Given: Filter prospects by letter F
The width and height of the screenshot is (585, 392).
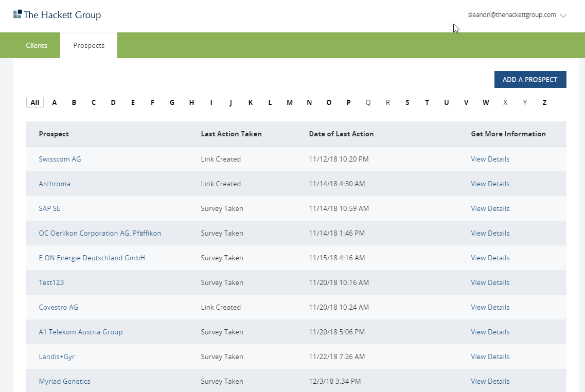Looking at the screenshot, I should click(x=152, y=102).
